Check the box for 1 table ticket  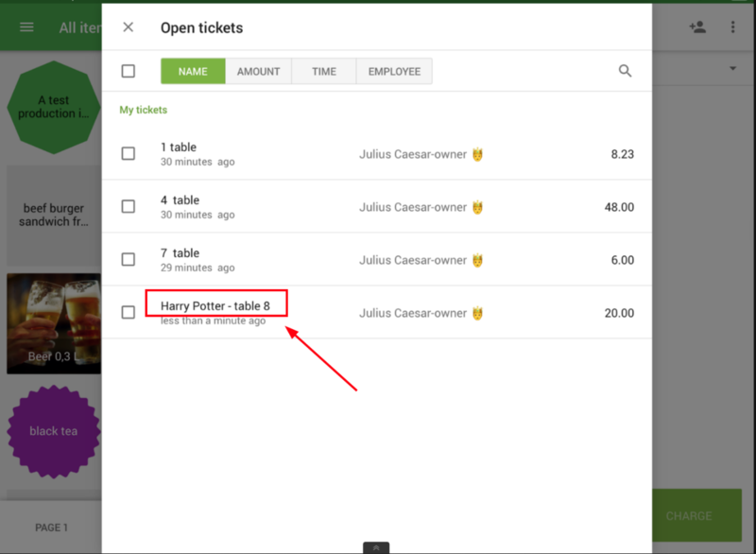[x=129, y=154]
